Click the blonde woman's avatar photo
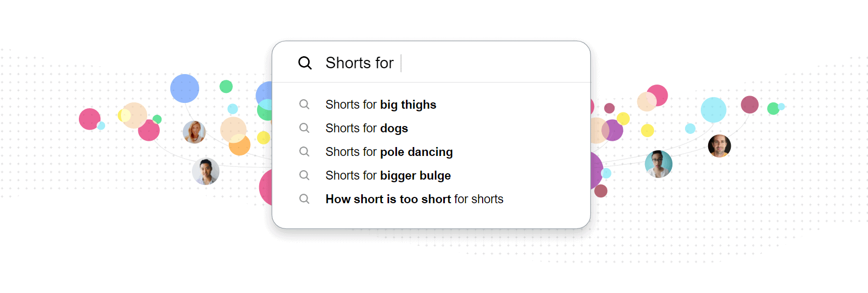 [194, 132]
